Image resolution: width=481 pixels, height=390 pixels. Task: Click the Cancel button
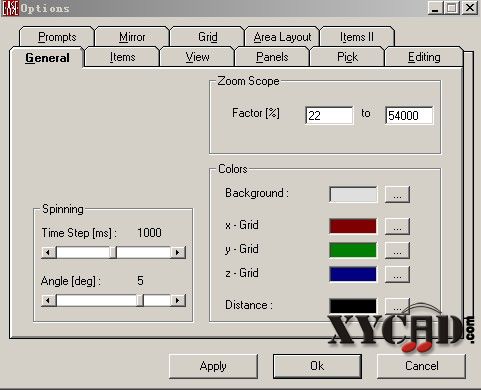[421, 366]
